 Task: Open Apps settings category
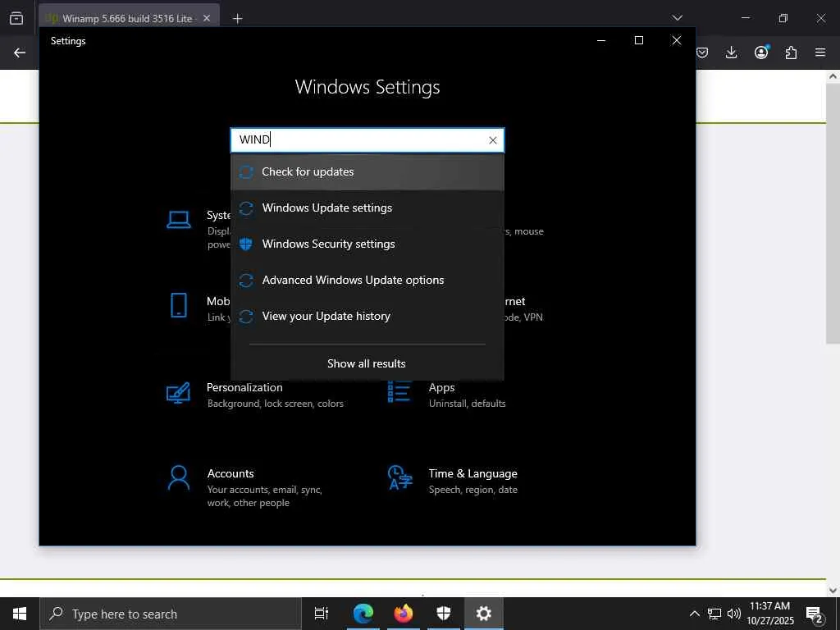coord(446,395)
